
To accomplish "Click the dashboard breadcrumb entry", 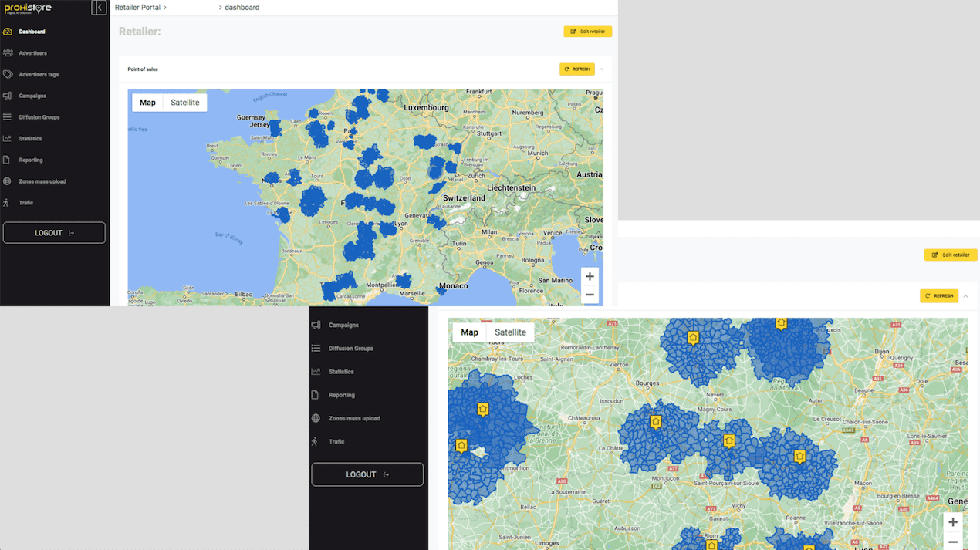I will tap(242, 8).
